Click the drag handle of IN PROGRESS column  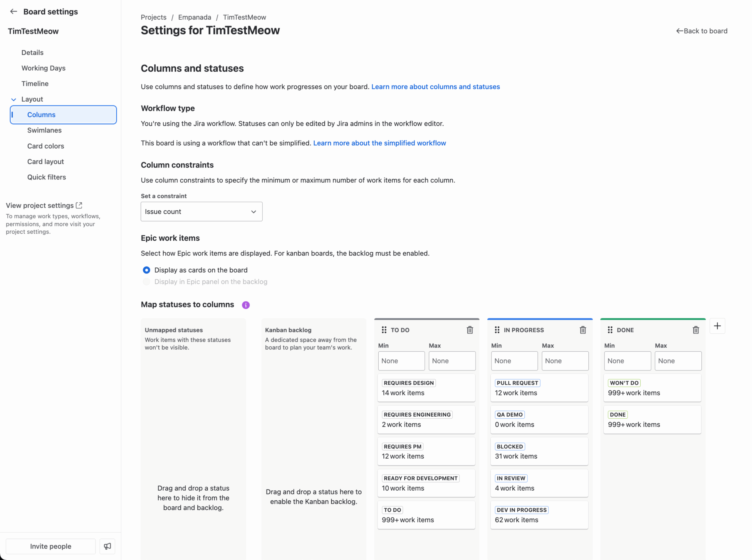[497, 330]
